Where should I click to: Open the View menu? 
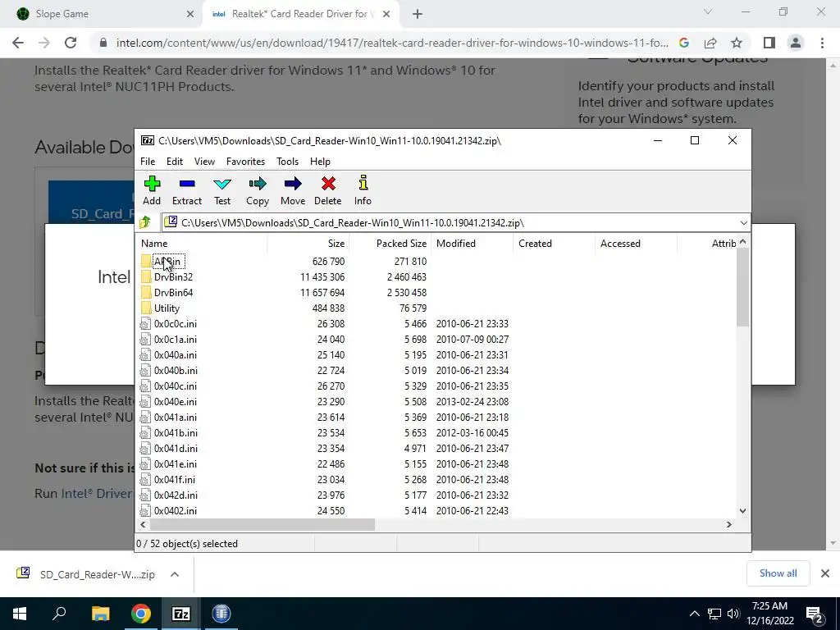pos(204,162)
